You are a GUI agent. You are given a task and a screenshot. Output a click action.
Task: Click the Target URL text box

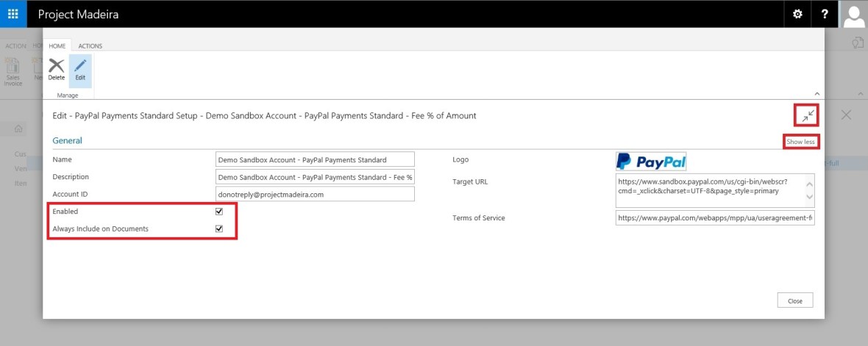click(x=715, y=191)
